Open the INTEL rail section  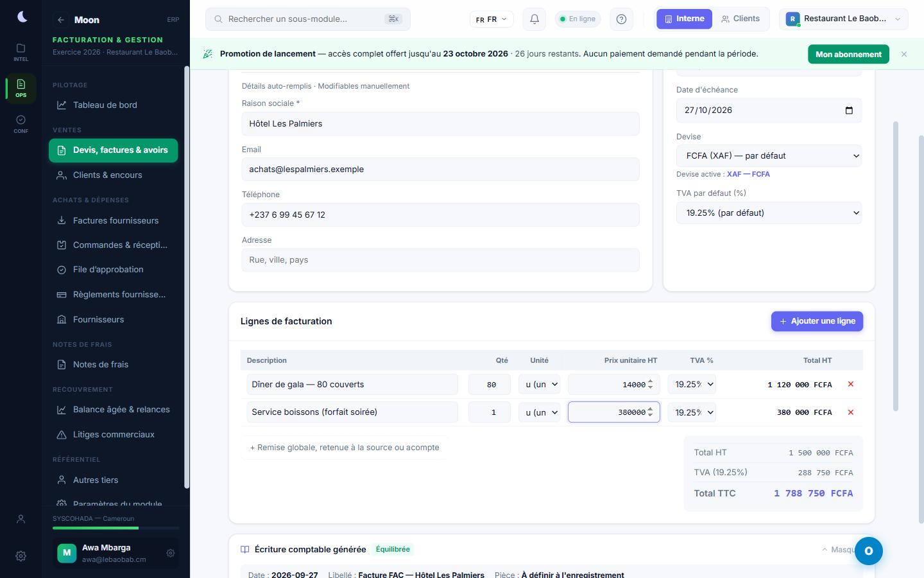pyautogui.click(x=21, y=53)
